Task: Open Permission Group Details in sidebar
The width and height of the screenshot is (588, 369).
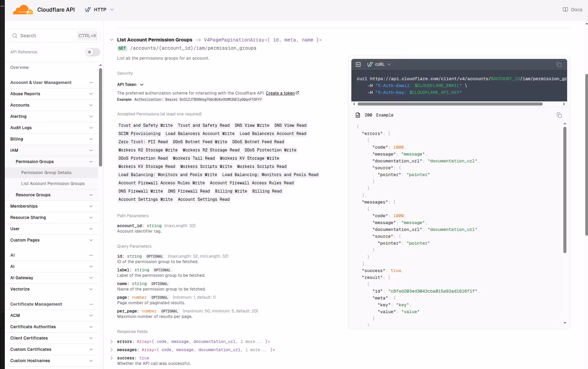Action: click(46, 173)
